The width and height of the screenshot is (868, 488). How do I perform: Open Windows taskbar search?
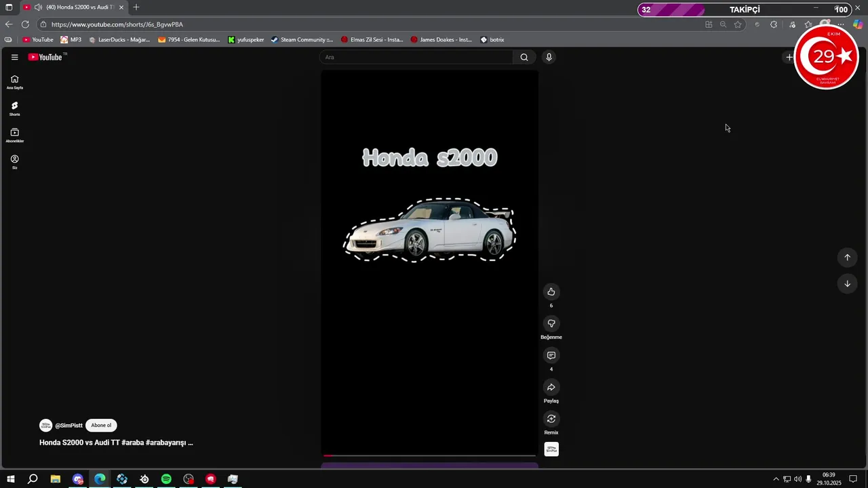click(x=33, y=479)
